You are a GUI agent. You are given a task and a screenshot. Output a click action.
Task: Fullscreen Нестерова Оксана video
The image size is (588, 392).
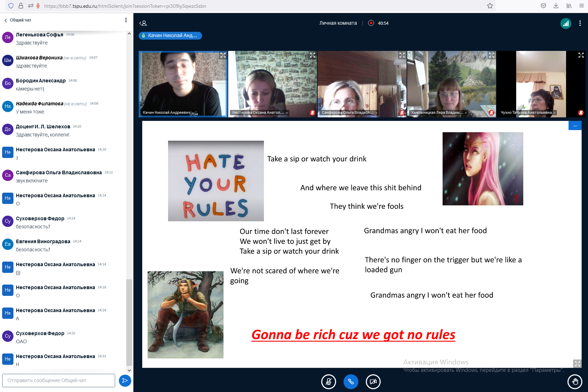coord(312,55)
